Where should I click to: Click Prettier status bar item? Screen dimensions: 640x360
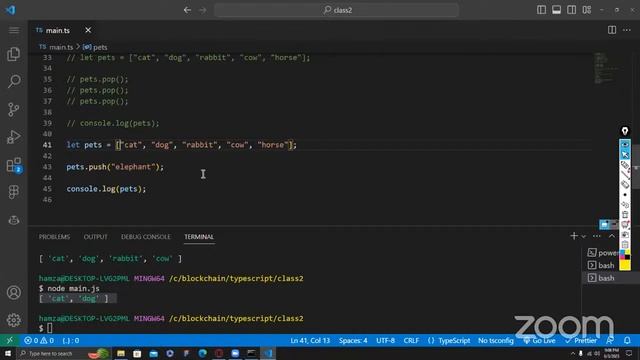pos(581,340)
